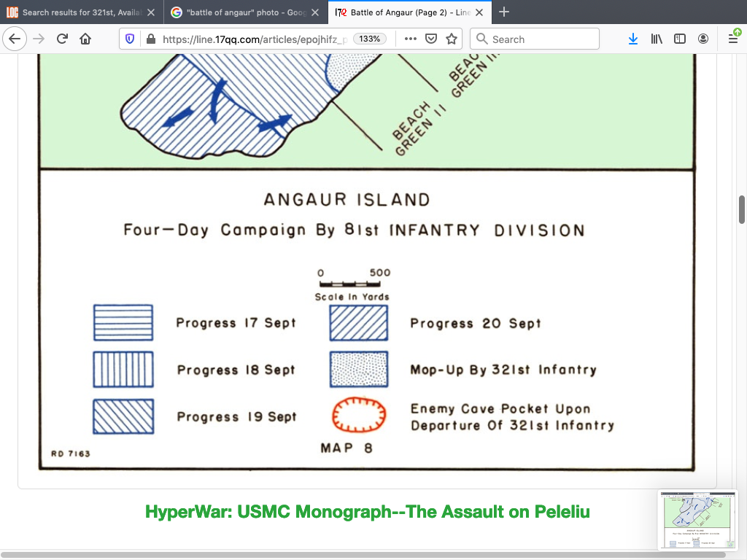The width and height of the screenshot is (747, 560).
Task: Click the HyperWar USMC Monograph link
Action: coord(368,512)
